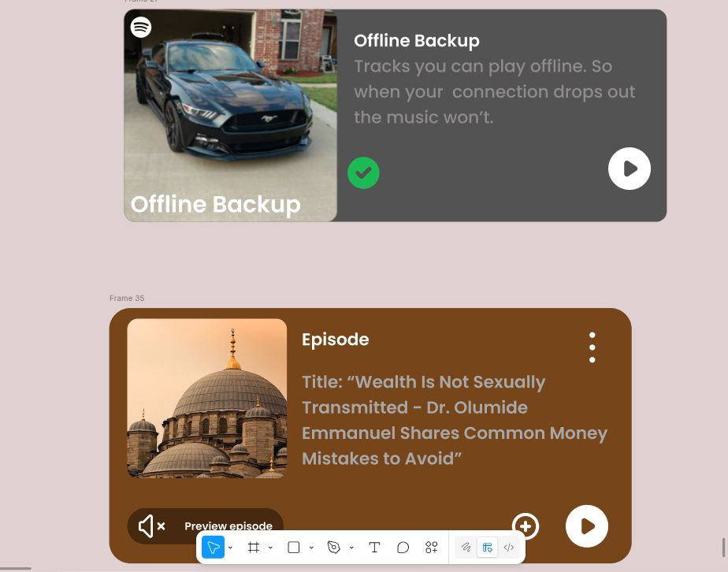This screenshot has width=728, height=572.
Task: Switch to Design mode
Action: (487, 548)
